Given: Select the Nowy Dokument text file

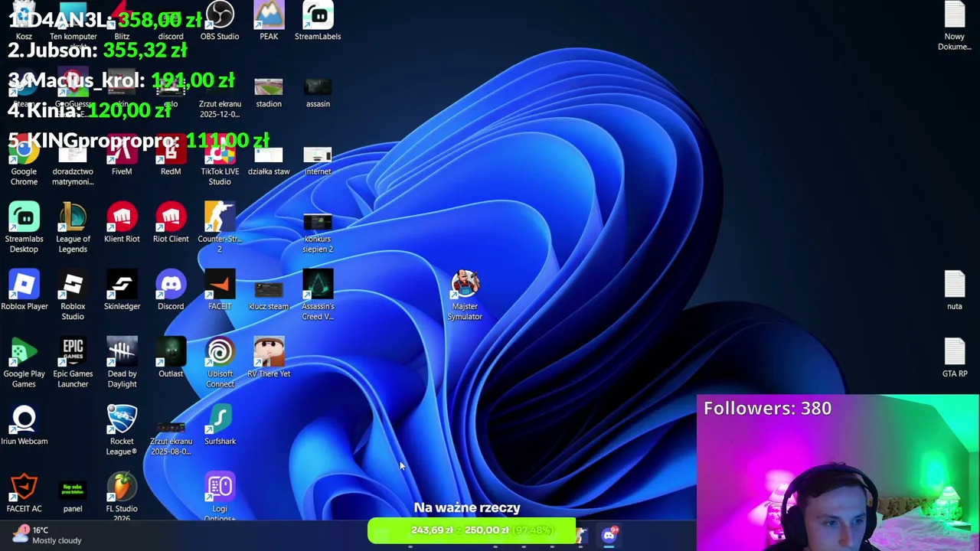Looking at the screenshot, I should (x=955, y=26).
